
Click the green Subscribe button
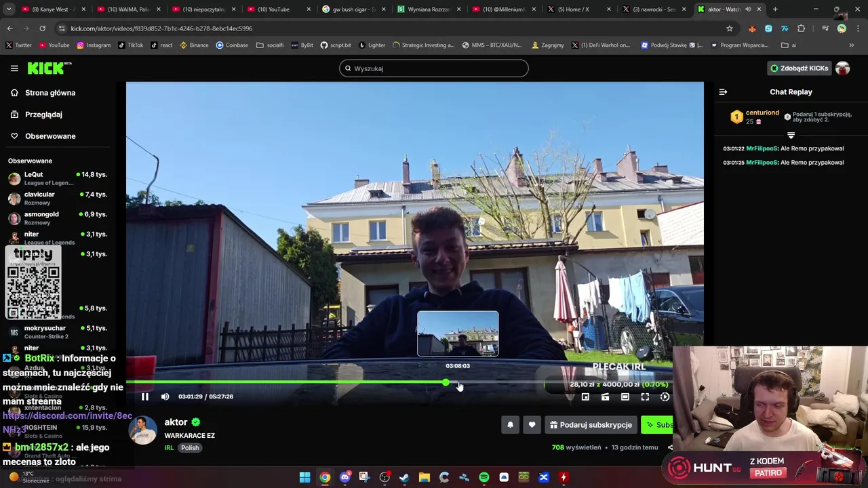pos(657,425)
